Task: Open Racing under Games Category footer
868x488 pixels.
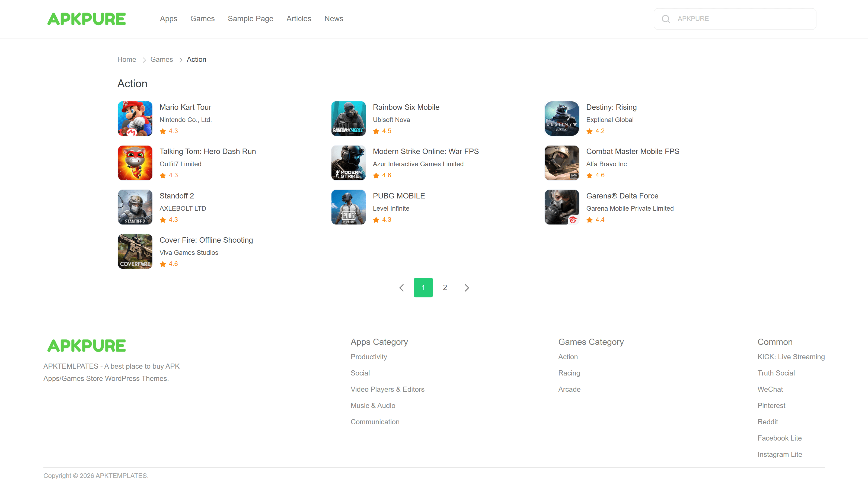Action: tap(569, 373)
